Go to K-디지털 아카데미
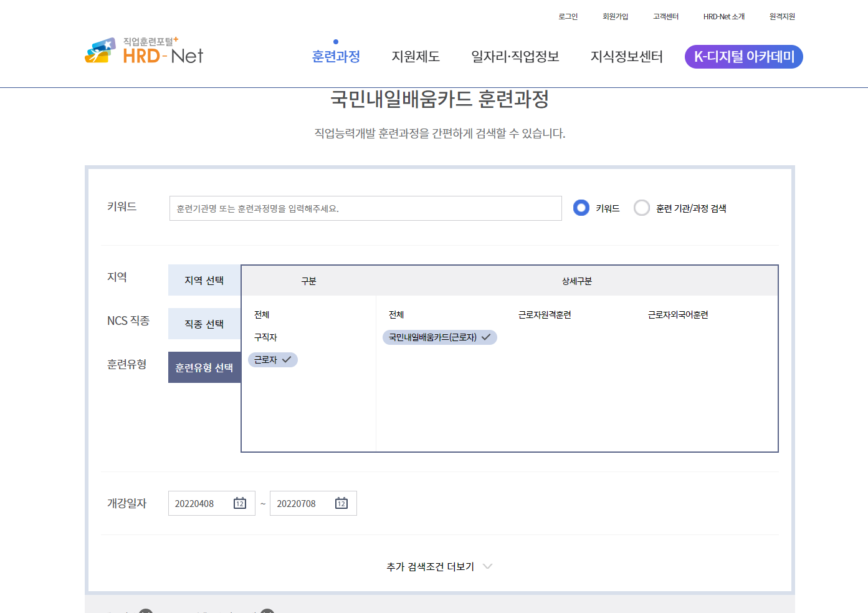The image size is (868, 613). tap(744, 57)
